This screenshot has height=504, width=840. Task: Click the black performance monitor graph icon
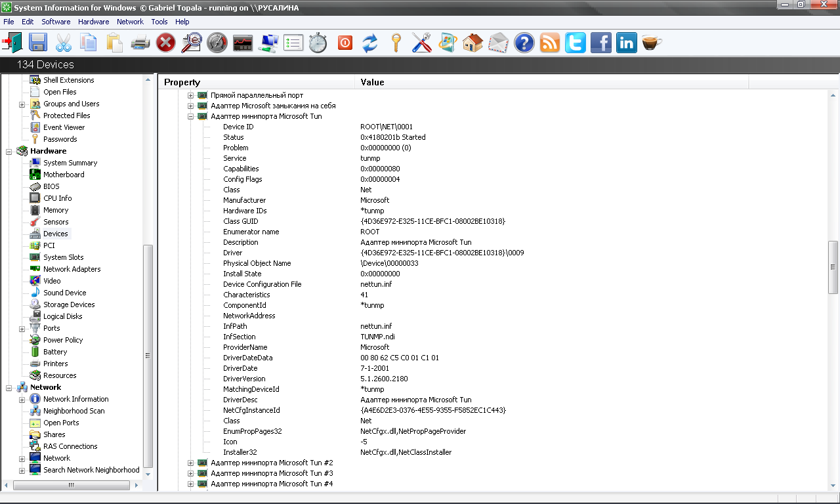(243, 43)
